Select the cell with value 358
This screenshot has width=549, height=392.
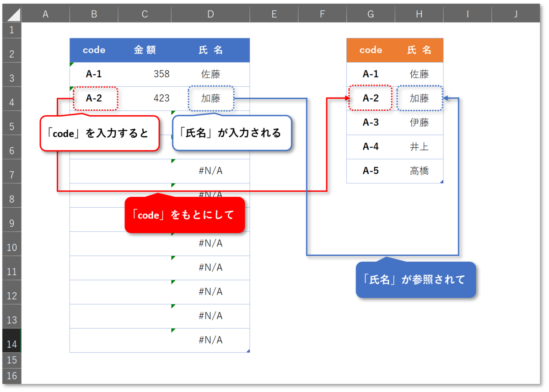[145, 75]
